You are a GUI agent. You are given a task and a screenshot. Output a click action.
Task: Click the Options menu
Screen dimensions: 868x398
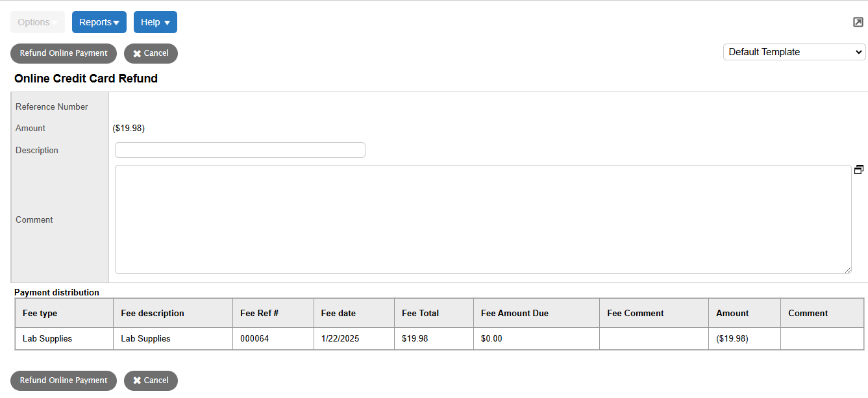37,21
